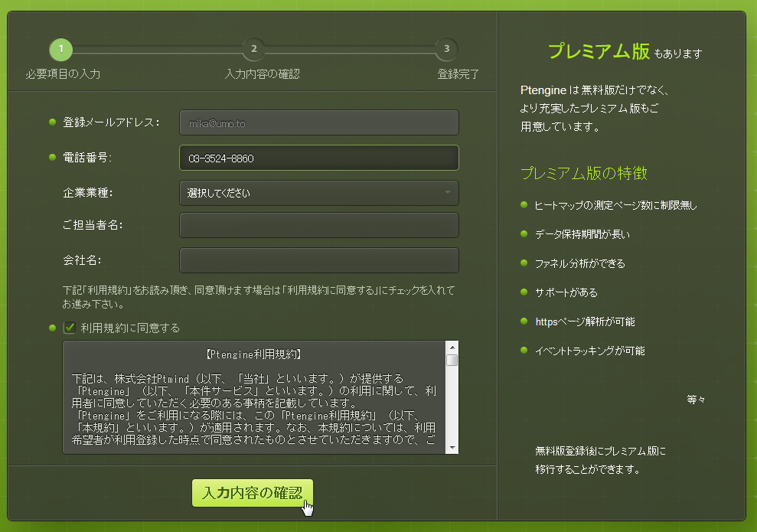Click the 会社名 label
Viewport: 757px width, 532px height.
click(82, 259)
